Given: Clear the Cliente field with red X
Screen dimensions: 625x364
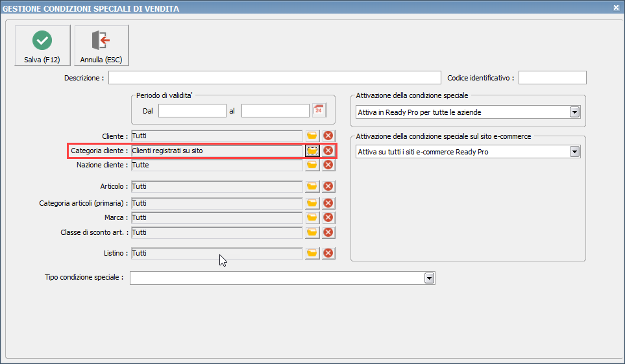Looking at the screenshot, I should [328, 136].
